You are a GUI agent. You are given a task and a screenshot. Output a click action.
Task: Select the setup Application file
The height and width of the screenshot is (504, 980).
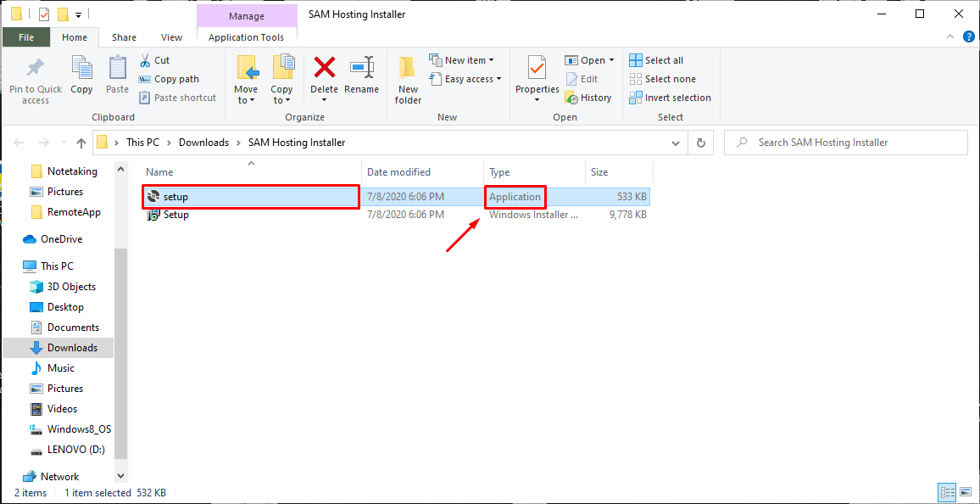[x=397, y=197]
